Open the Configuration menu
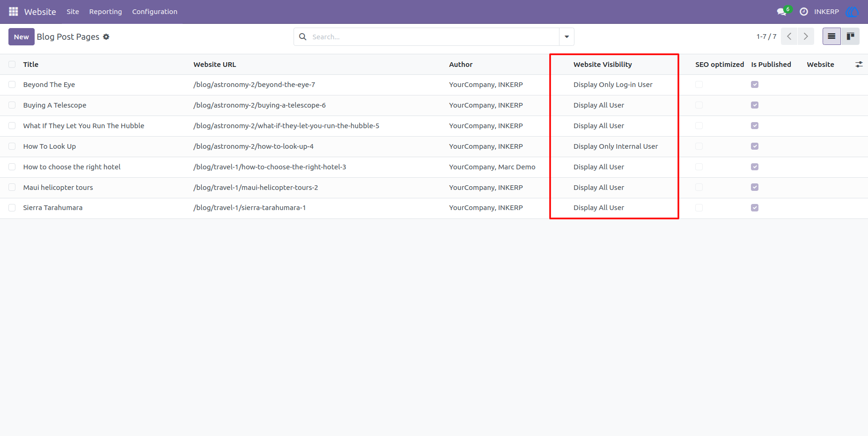The height and width of the screenshot is (436, 868). pyautogui.click(x=154, y=12)
